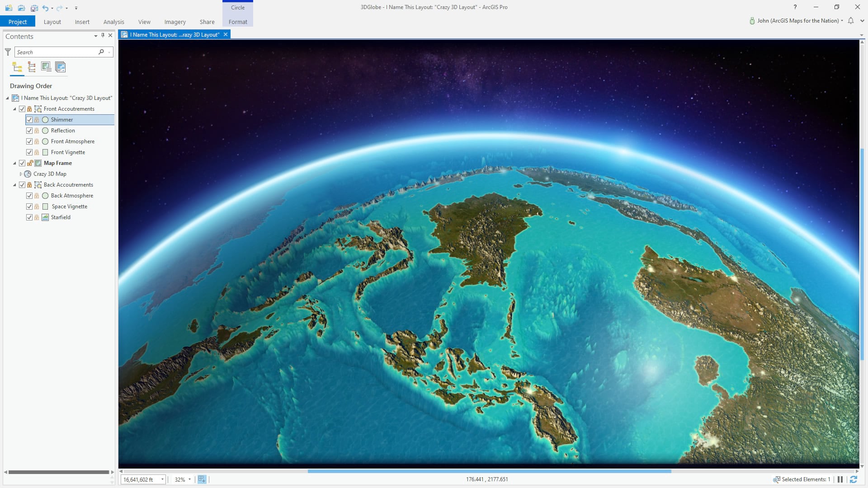The width and height of the screenshot is (868, 488).
Task: Click the filter funnel icon in Contents
Action: [x=8, y=52]
